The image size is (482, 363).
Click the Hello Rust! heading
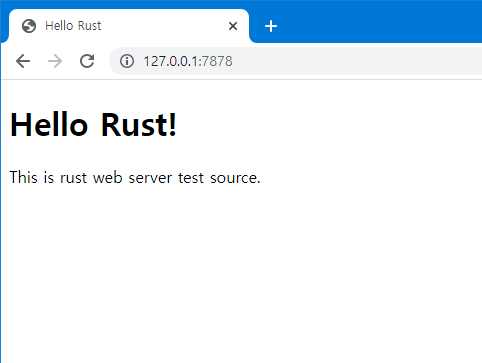(x=93, y=125)
